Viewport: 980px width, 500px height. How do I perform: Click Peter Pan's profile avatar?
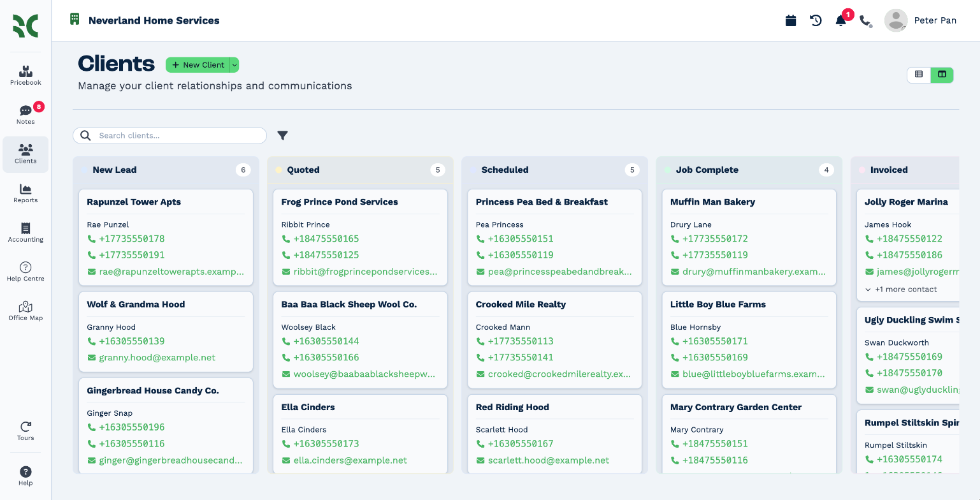(x=896, y=20)
